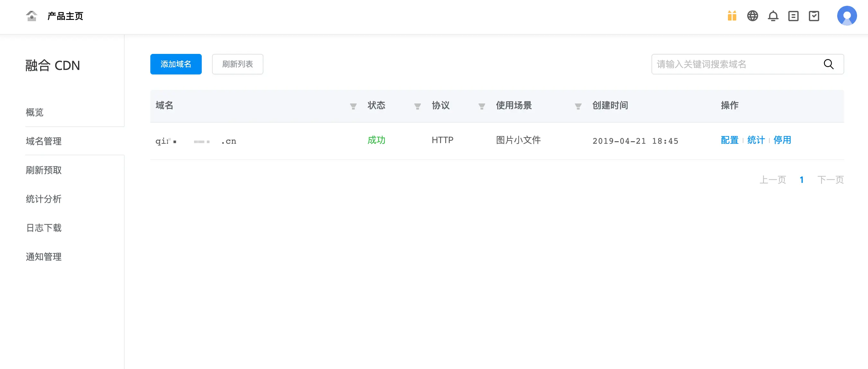
Task: Click the 刷新列表 button
Action: click(x=237, y=64)
